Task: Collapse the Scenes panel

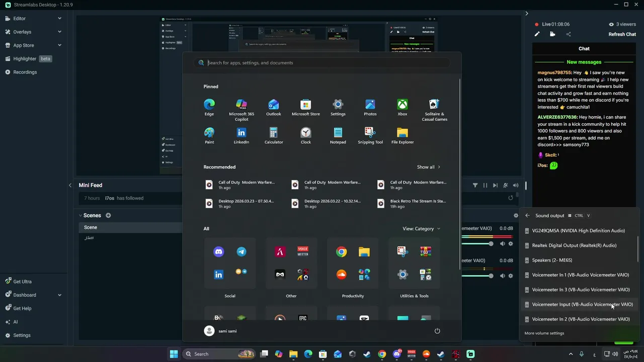Action: [x=80, y=215]
